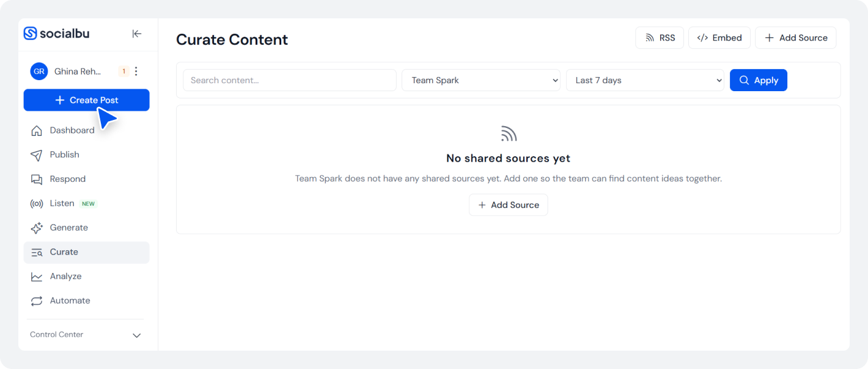Select the Curate menu item
Screen dimensions: 868x369
click(86, 252)
